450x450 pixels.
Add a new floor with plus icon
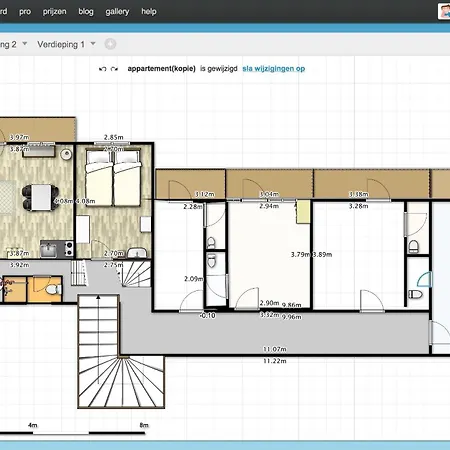tap(110, 44)
